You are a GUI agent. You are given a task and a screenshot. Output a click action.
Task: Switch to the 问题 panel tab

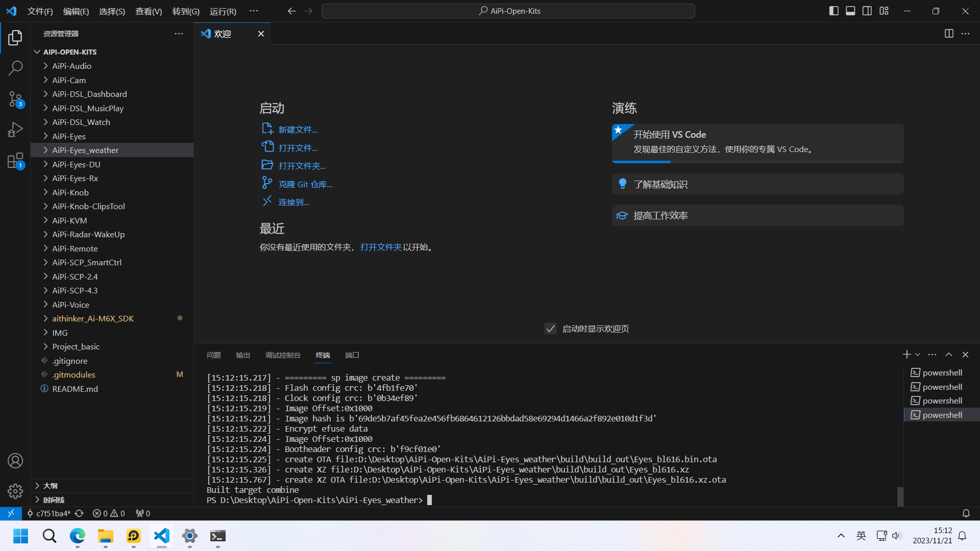(x=214, y=355)
